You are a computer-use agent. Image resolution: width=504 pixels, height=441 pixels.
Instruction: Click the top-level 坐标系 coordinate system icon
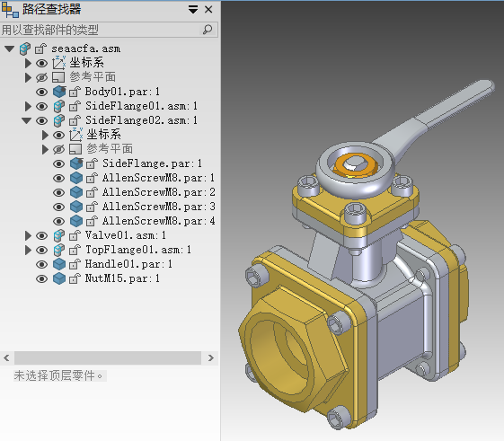(x=58, y=63)
